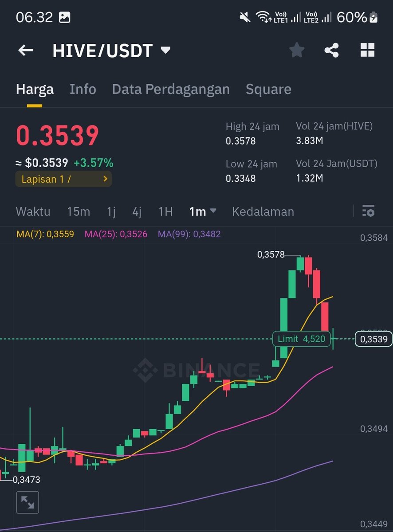The width and height of the screenshot is (393, 532).
Task: Tap the big 0.3539 last price
Action: pos(58,136)
